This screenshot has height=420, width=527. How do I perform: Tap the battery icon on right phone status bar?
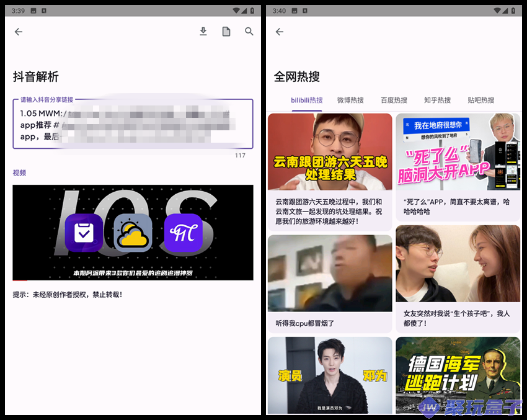pyautogui.click(x=513, y=11)
